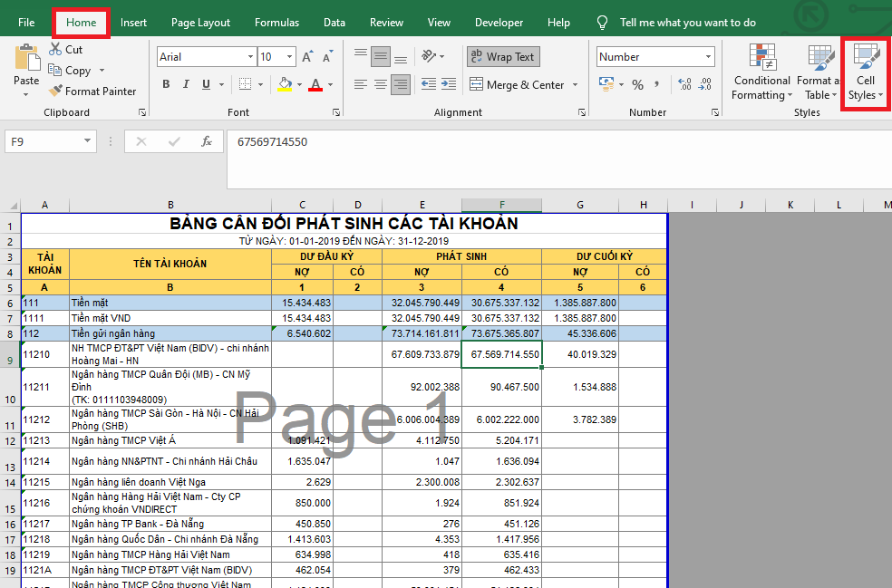Switch to the Page Layout tab
Viewport: 892px width, 588px height.
200,23
